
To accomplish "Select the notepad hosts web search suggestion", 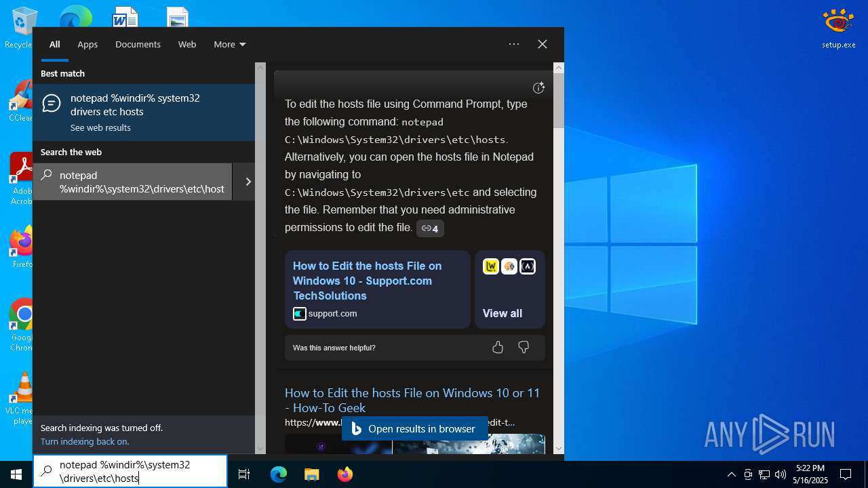I will pos(132,182).
